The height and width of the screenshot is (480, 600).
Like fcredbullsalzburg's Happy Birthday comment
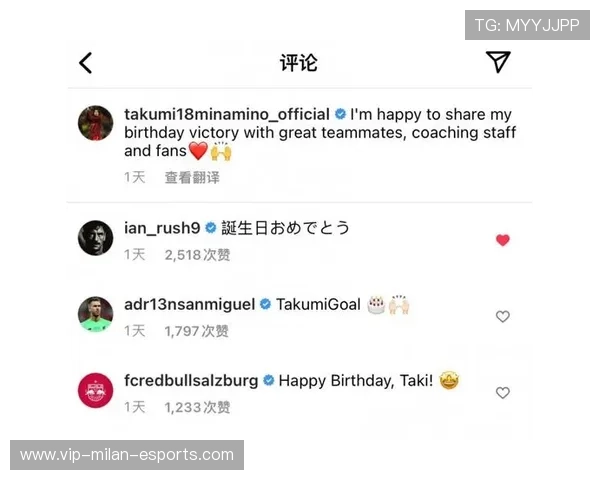pyautogui.click(x=503, y=393)
